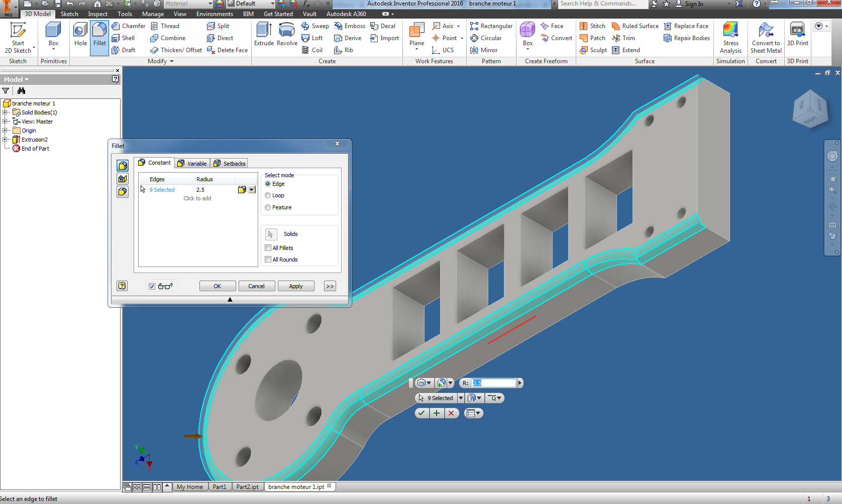Select the Chamfer tool
This screenshot has height=504, width=842.
pos(129,26)
